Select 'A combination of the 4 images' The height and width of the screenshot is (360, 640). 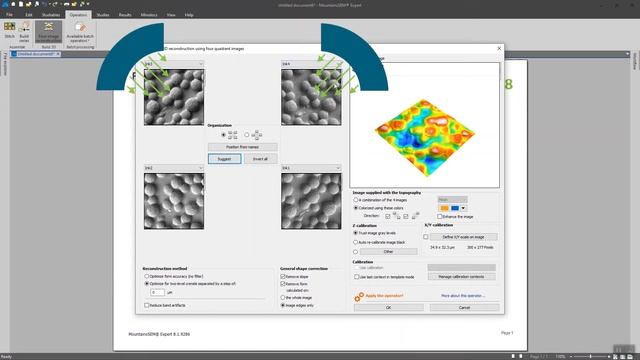(x=356, y=200)
